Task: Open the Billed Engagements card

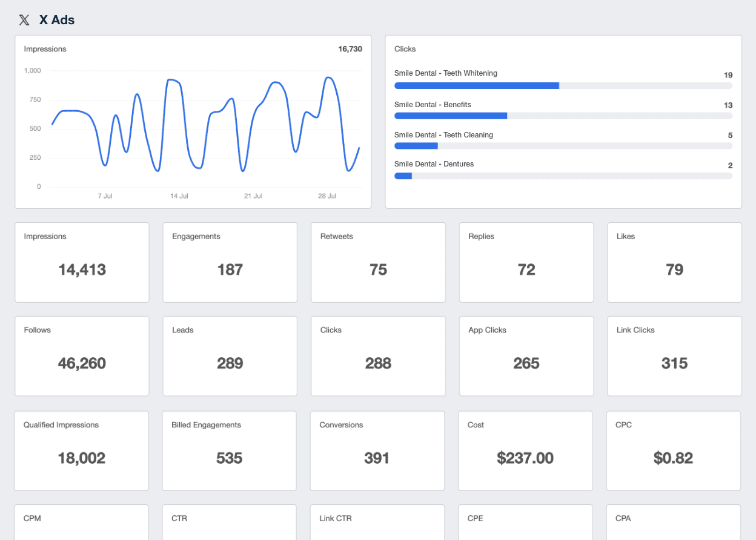Action: (229, 451)
